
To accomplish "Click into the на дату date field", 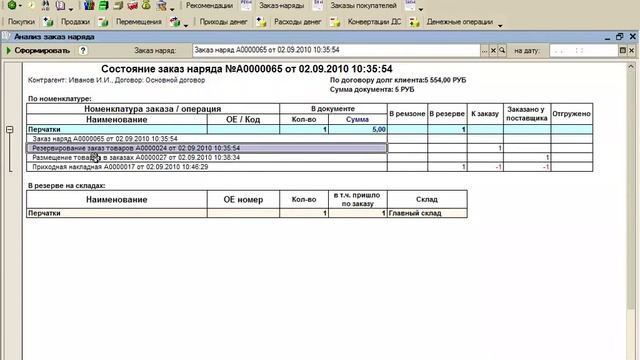I will tap(584, 51).
